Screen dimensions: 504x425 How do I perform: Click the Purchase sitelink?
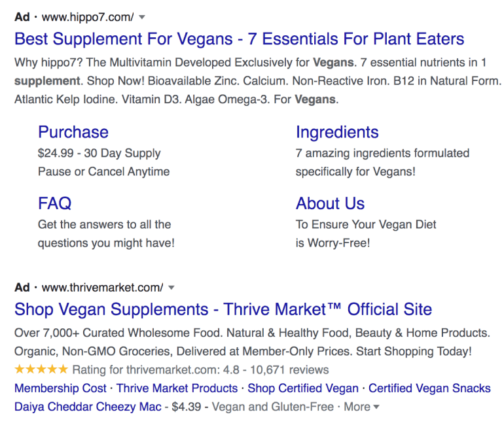(x=73, y=132)
